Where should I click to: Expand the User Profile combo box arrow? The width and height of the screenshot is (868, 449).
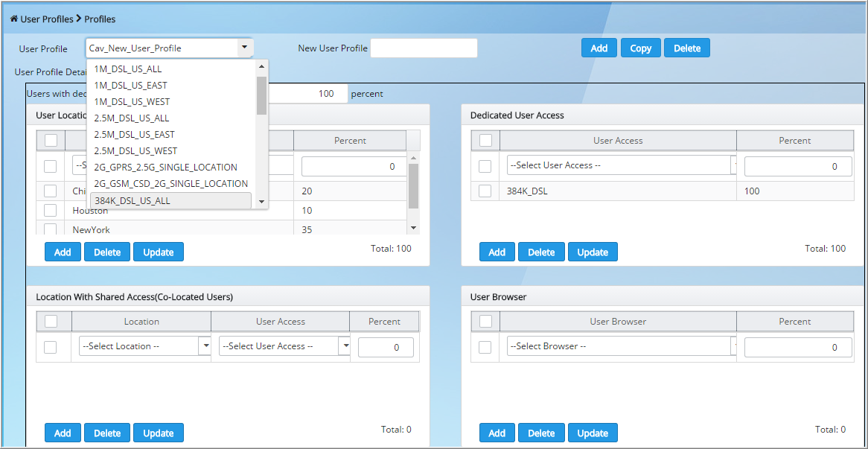click(243, 48)
